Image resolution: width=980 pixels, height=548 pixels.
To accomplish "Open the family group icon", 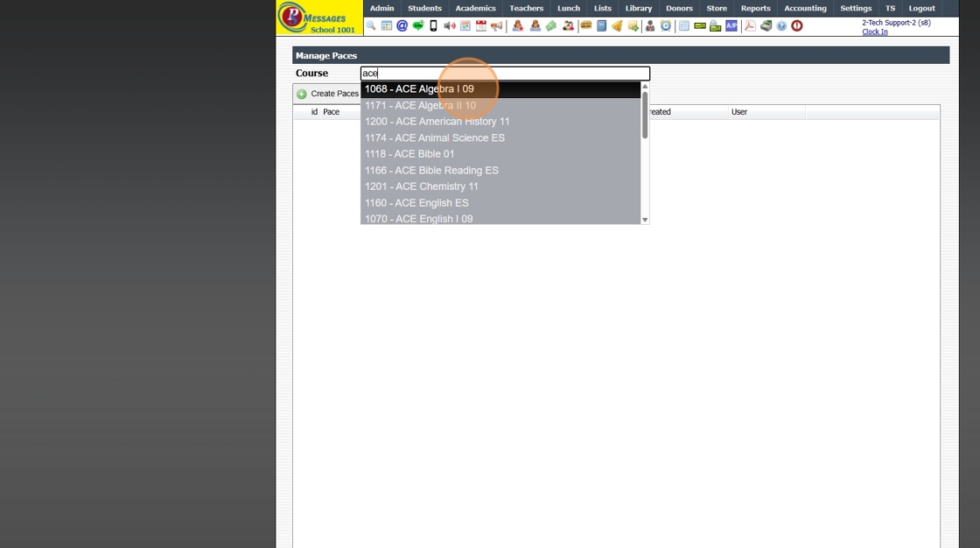I will click(x=568, y=25).
